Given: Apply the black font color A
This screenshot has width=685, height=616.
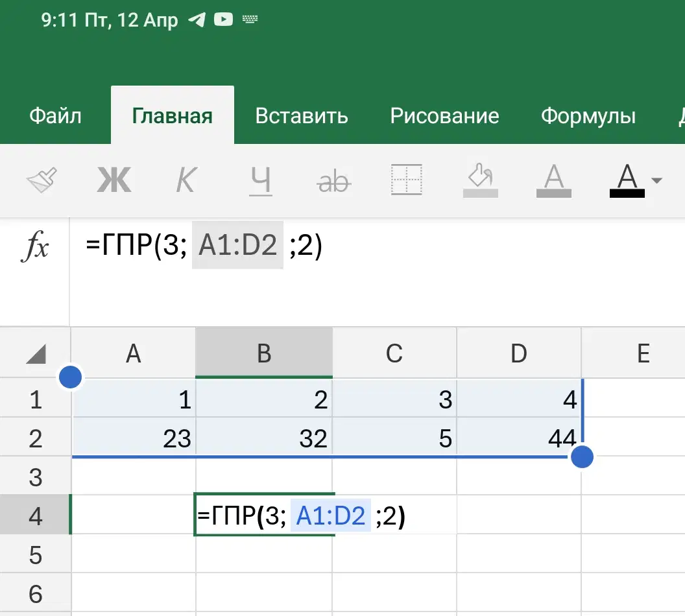Looking at the screenshot, I should (627, 180).
